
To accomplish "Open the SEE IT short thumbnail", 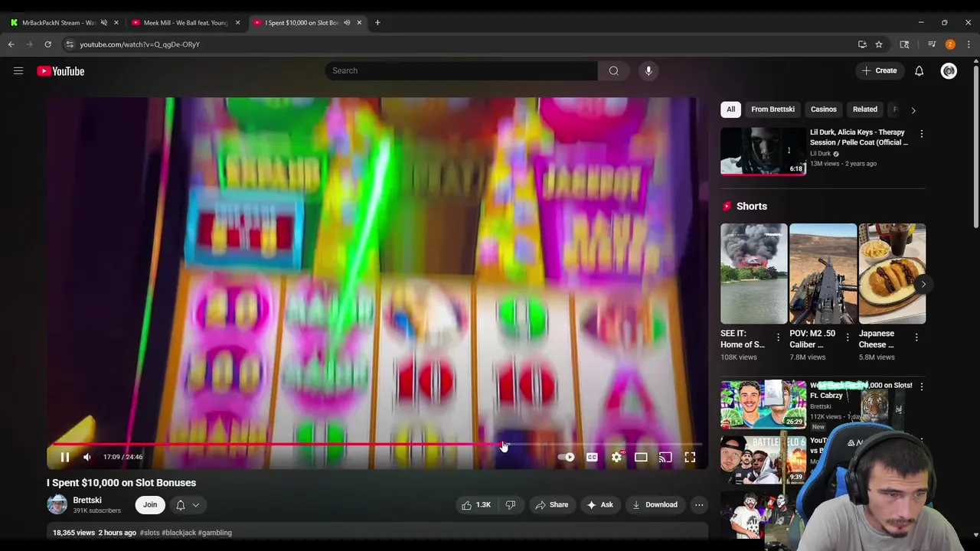I will pyautogui.click(x=753, y=273).
